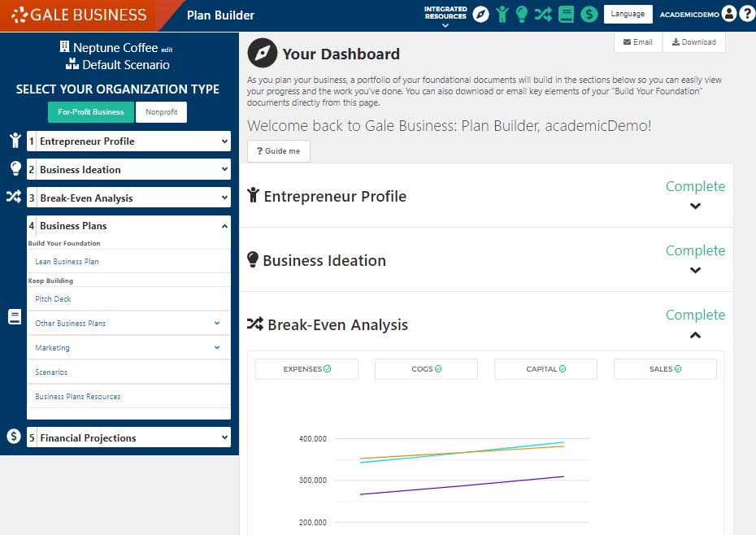
Task: Expand the Marketing submenu
Action: (128, 347)
